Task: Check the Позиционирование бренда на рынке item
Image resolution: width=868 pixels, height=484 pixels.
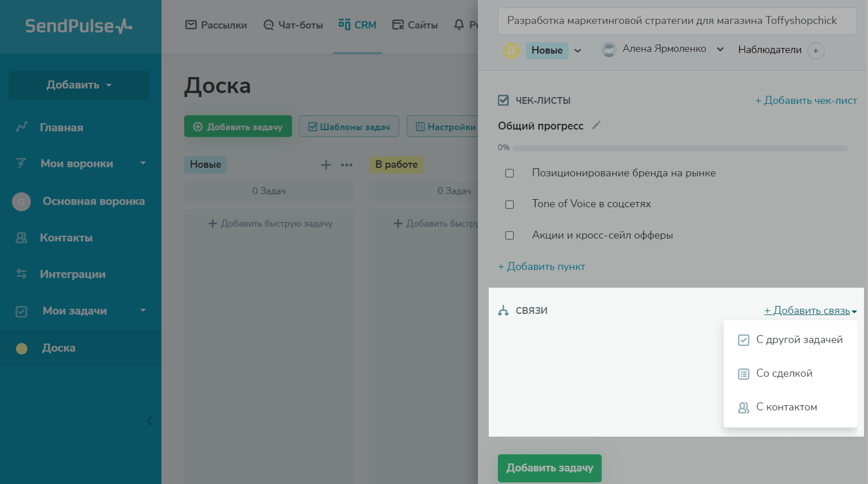Action: tap(510, 174)
